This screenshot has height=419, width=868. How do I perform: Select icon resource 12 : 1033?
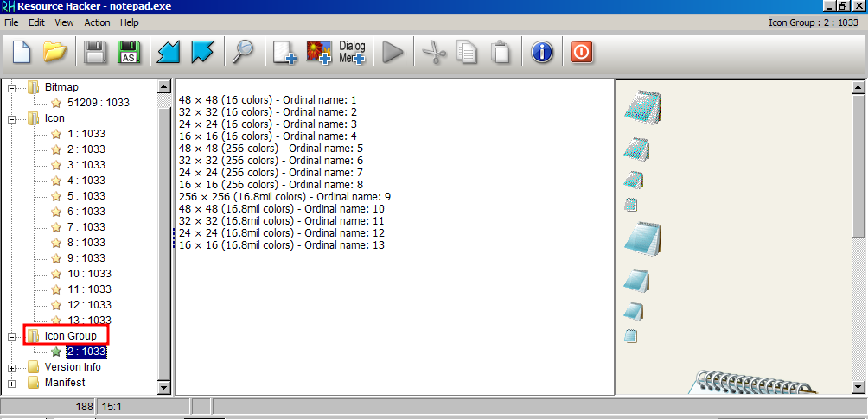click(88, 304)
